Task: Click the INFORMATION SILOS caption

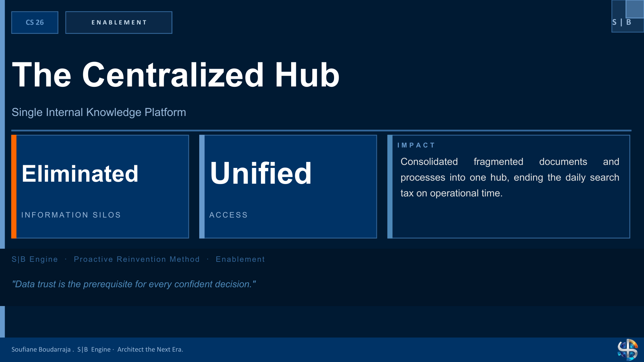Action: coord(71,215)
